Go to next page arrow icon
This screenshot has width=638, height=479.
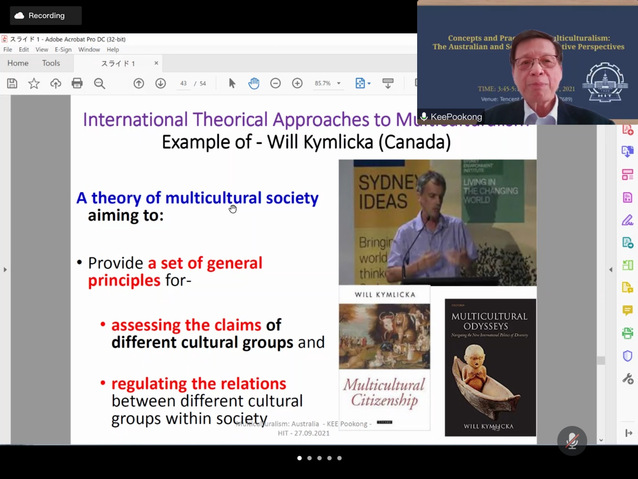tap(160, 83)
